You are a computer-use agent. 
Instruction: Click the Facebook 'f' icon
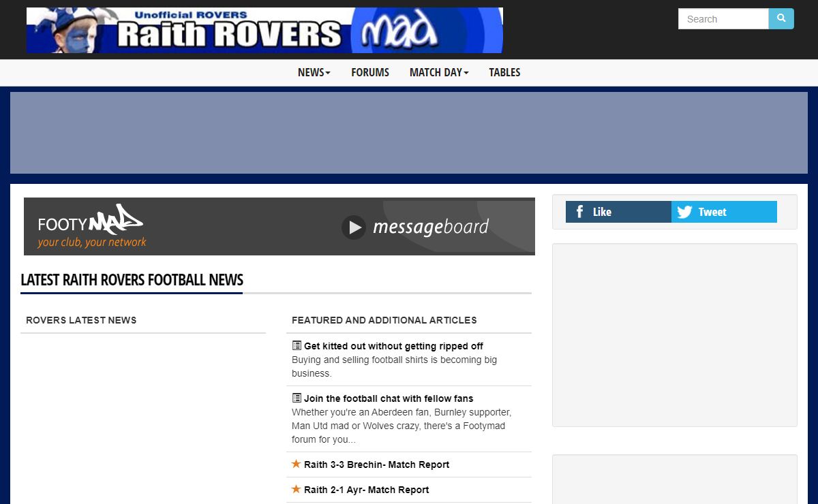[579, 212]
